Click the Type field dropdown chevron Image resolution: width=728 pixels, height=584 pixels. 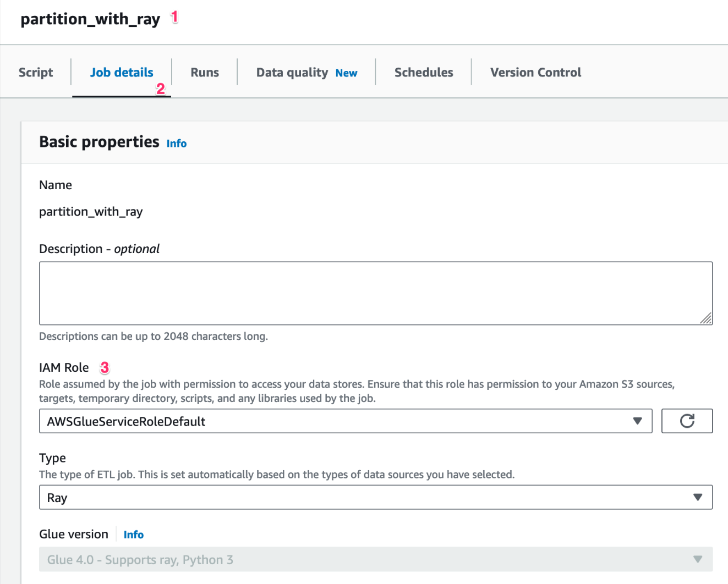(698, 497)
